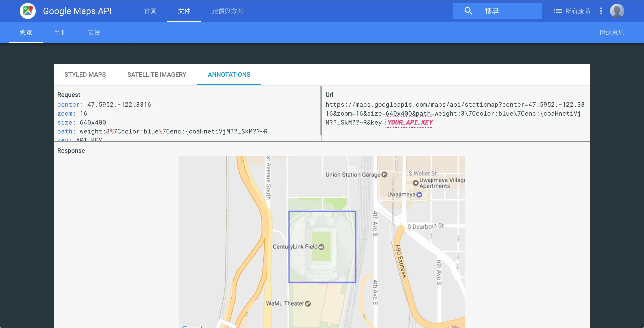The width and height of the screenshot is (644, 328).
Task: Click the 所有產品 list icon
Action: click(558, 11)
